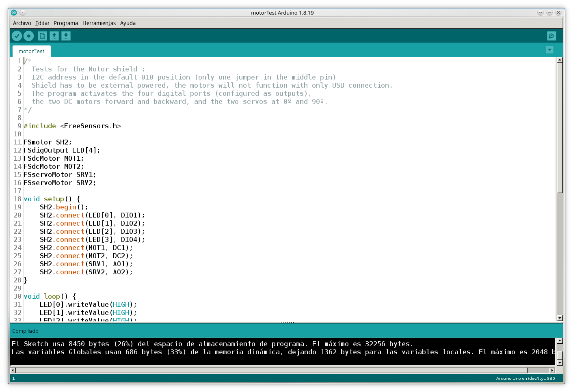
Task: Click 'FSdigOutput LED[4];' line
Action: (62, 150)
